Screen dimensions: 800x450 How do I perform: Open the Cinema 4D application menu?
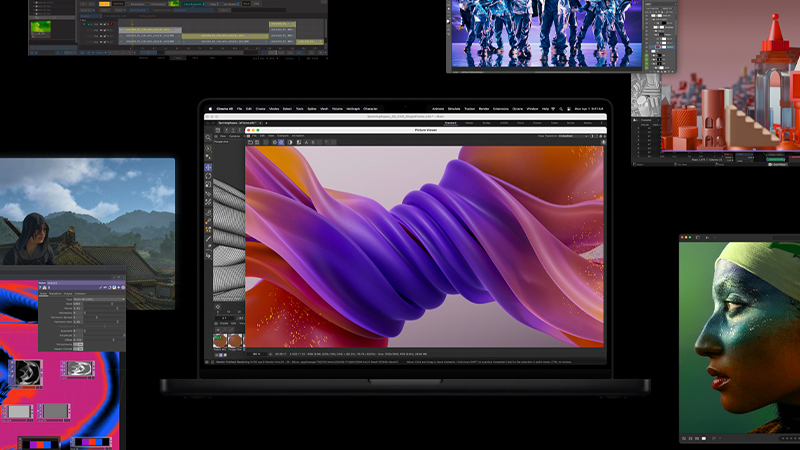click(x=224, y=109)
